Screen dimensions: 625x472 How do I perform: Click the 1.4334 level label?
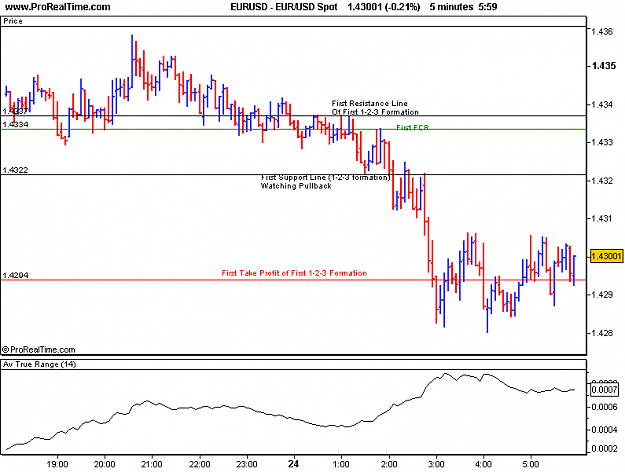click(15, 124)
